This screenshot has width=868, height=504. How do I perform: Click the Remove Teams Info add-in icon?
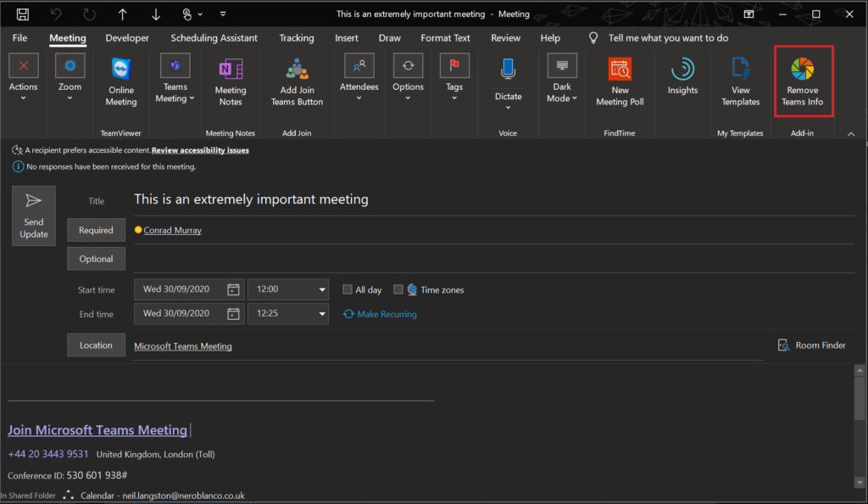tap(802, 81)
